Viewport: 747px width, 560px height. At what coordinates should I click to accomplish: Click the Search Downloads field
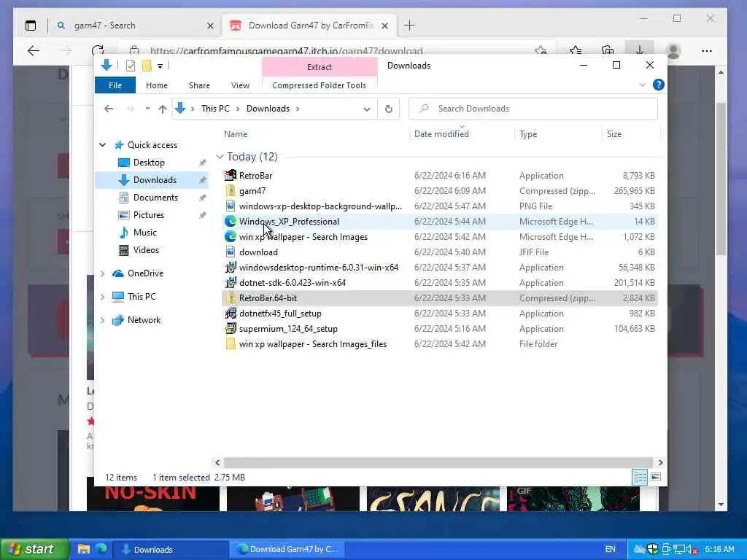[533, 109]
